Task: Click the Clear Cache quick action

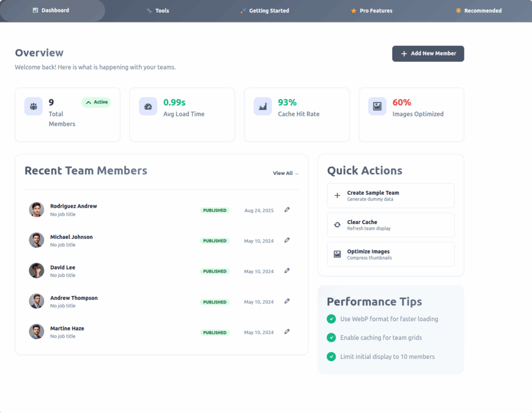Action: click(391, 225)
